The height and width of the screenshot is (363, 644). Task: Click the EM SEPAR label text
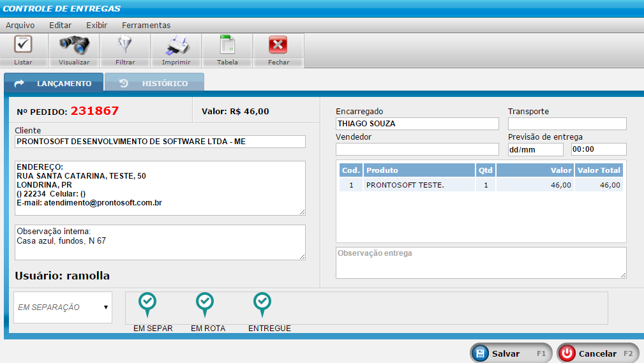(153, 329)
